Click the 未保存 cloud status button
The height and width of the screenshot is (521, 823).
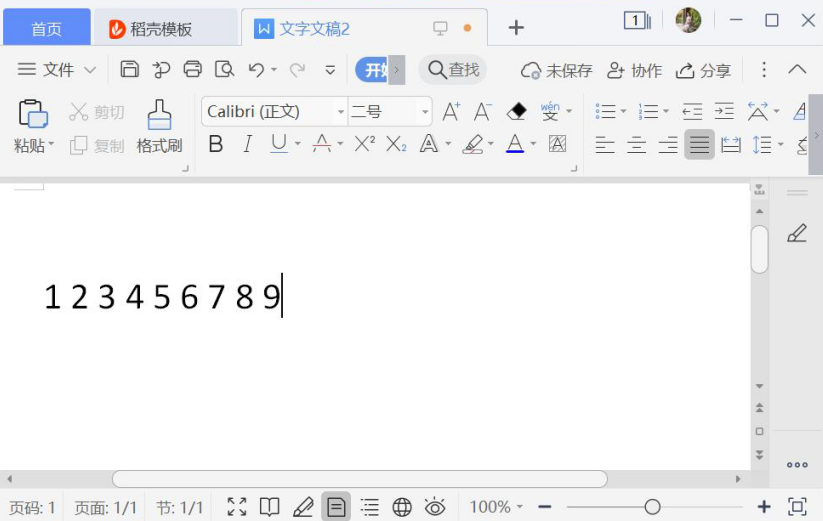point(556,70)
